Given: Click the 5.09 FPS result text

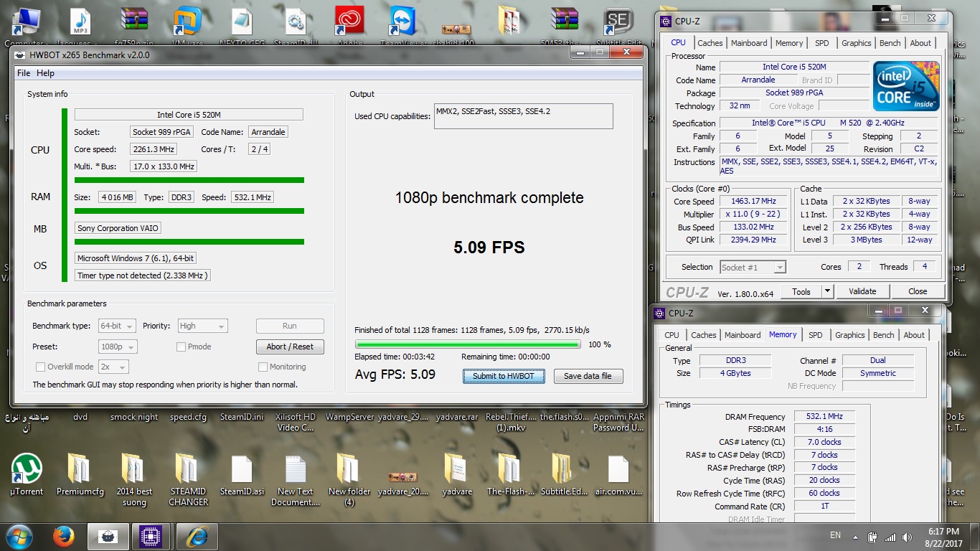Looking at the screenshot, I should tap(489, 248).
